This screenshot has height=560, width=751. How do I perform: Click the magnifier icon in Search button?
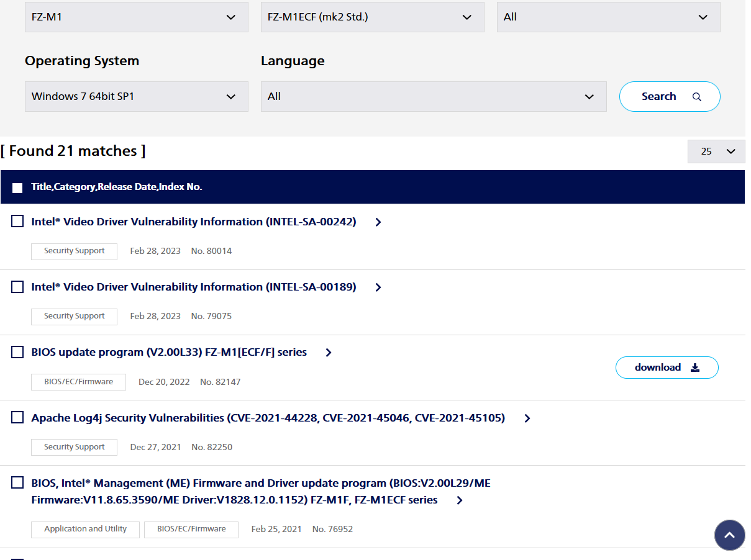pyautogui.click(x=697, y=97)
